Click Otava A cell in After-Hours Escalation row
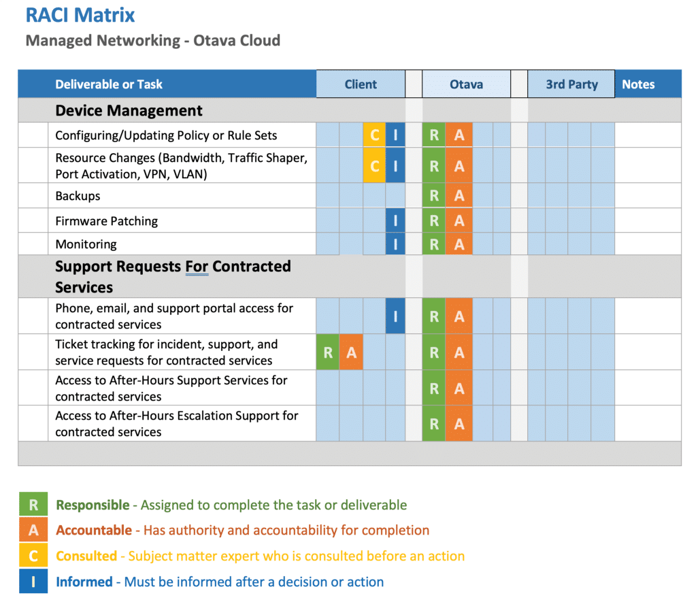Viewport: 700px width, 602px height. click(459, 424)
